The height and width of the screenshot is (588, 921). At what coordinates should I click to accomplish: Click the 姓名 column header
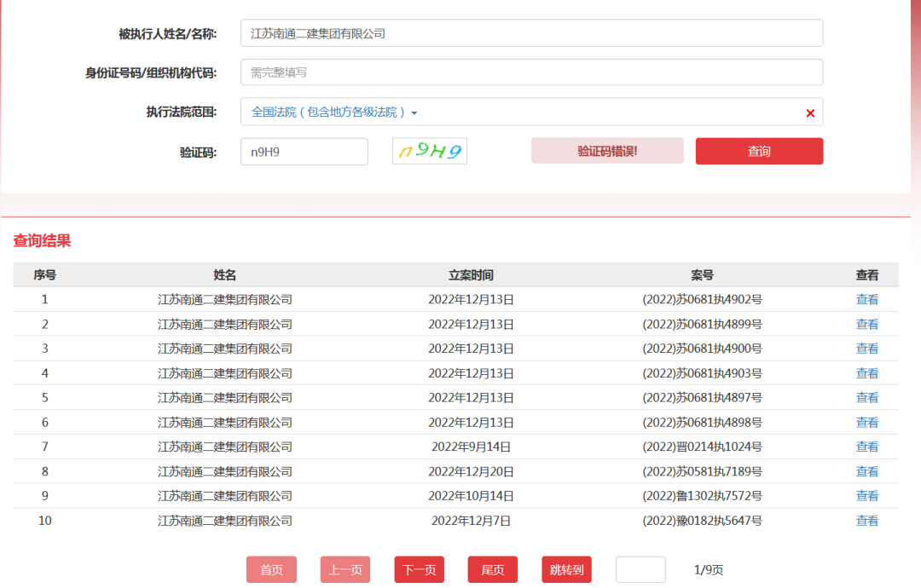[x=225, y=274]
